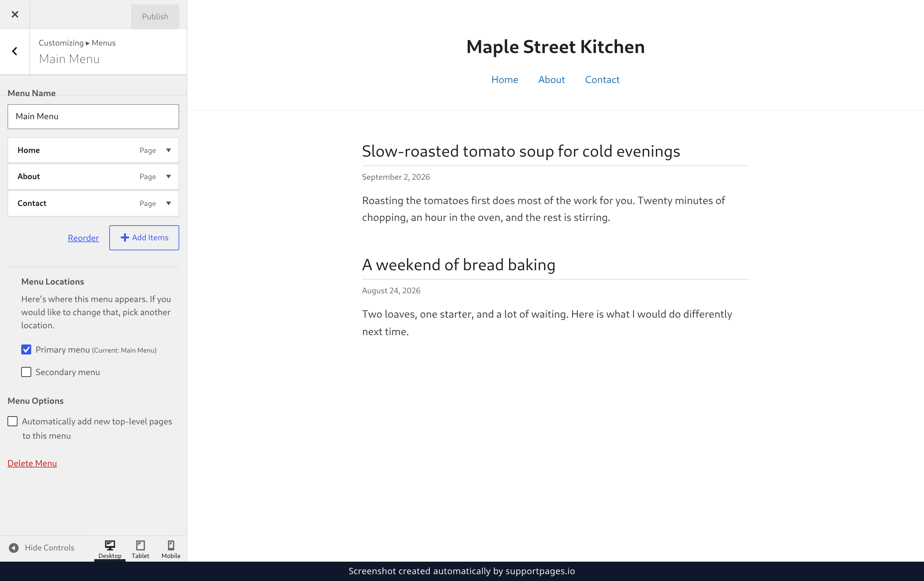Click the Delete Menu link

(x=32, y=463)
